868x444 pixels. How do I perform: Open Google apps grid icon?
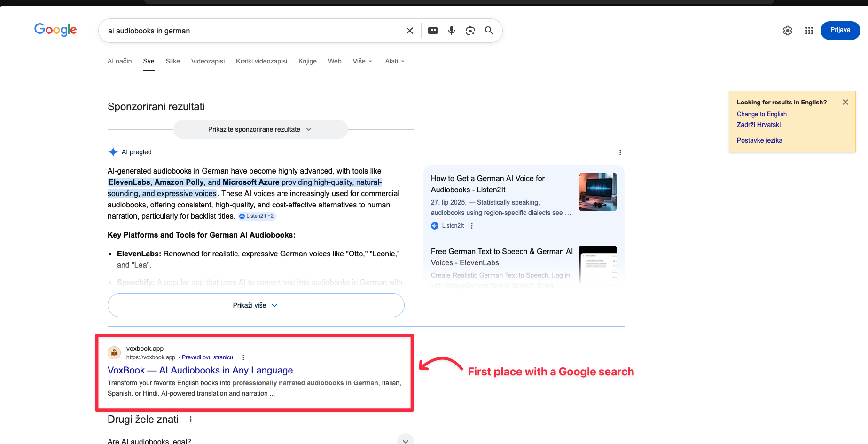(809, 31)
